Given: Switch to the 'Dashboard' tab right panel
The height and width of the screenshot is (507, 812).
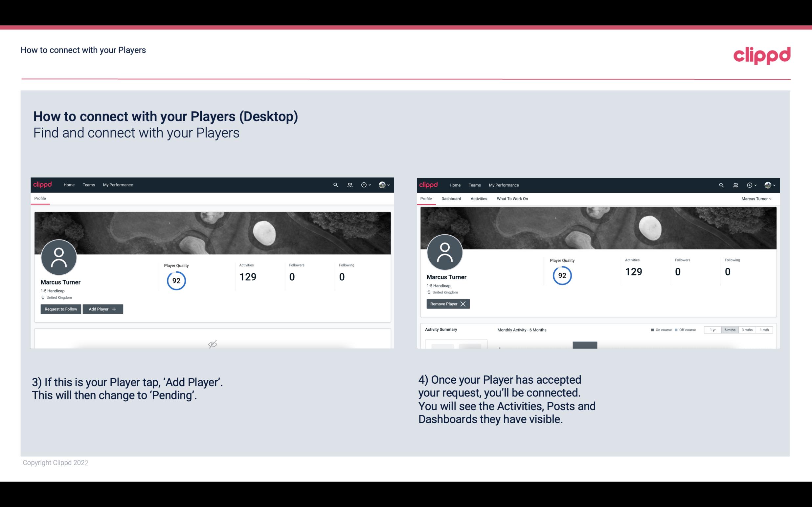Looking at the screenshot, I should tap(451, 199).
